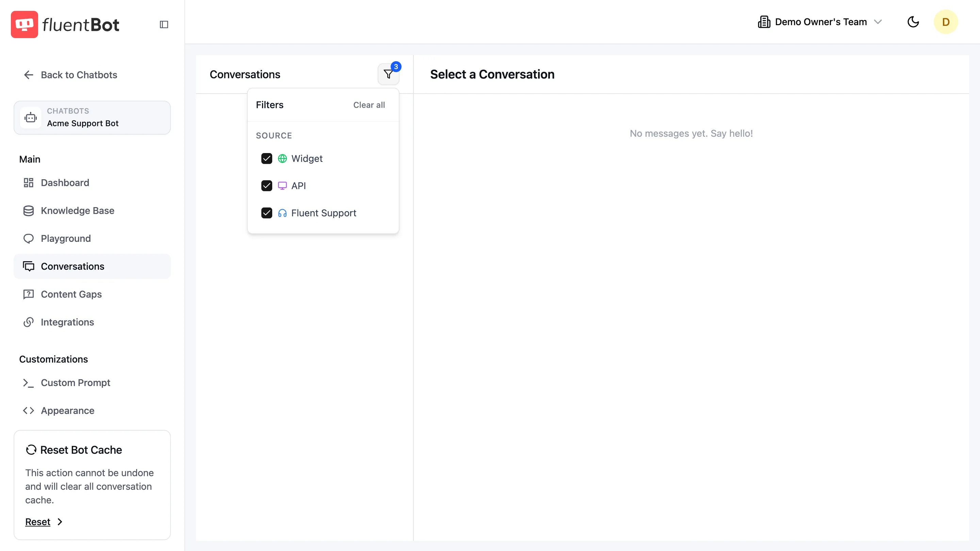Screen dimensions: 980x551
Task: Click the Widget globe icon
Action: pyautogui.click(x=282, y=158)
